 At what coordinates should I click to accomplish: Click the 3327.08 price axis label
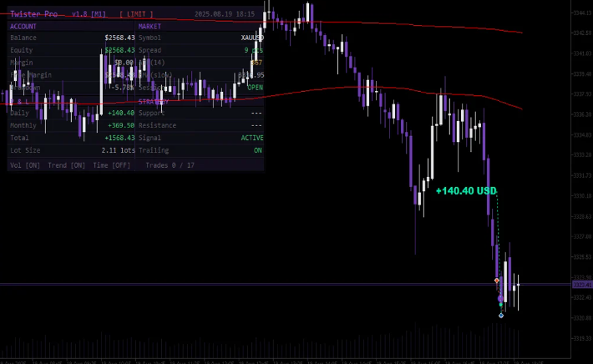coord(582,236)
